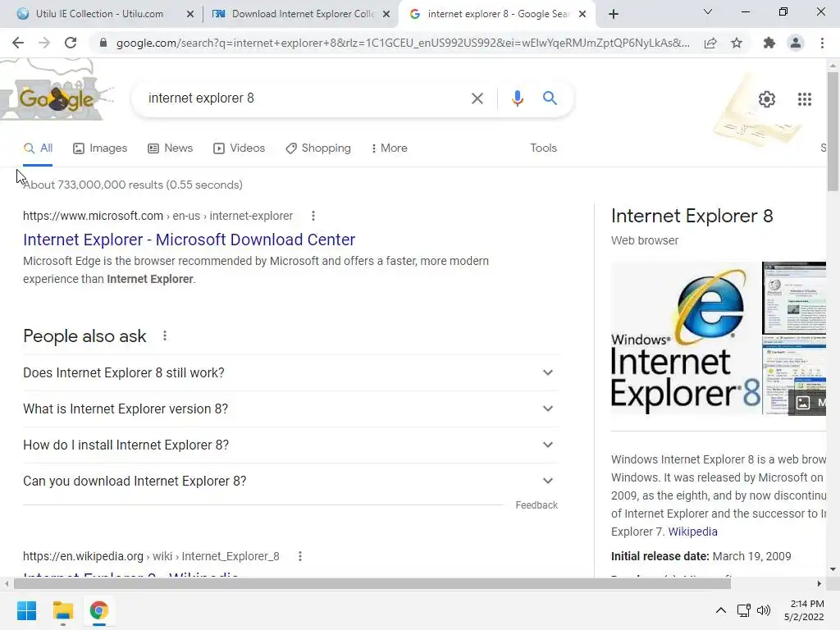Image resolution: width=840 pixels, height=630 pixels.
Task: Click Feedback under People also ask
Action: (536, 505)
